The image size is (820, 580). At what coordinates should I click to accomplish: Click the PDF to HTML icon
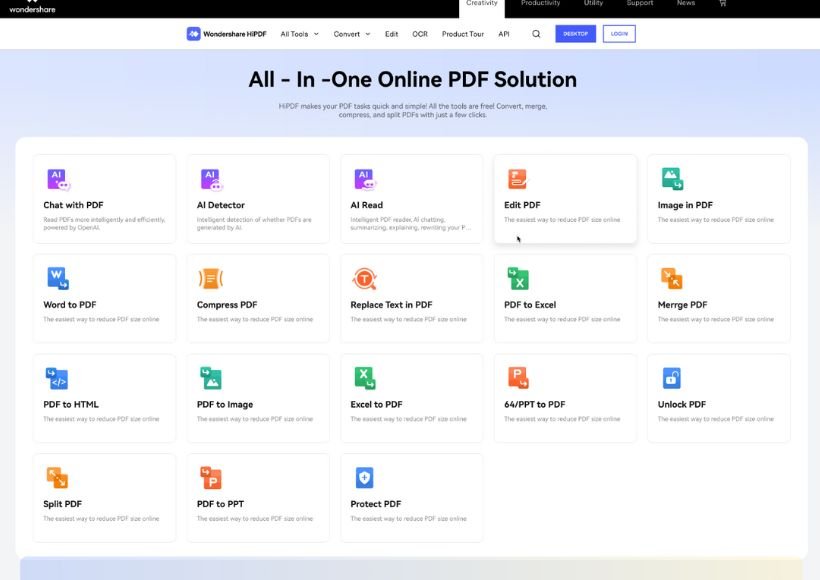tap(56, 378)
